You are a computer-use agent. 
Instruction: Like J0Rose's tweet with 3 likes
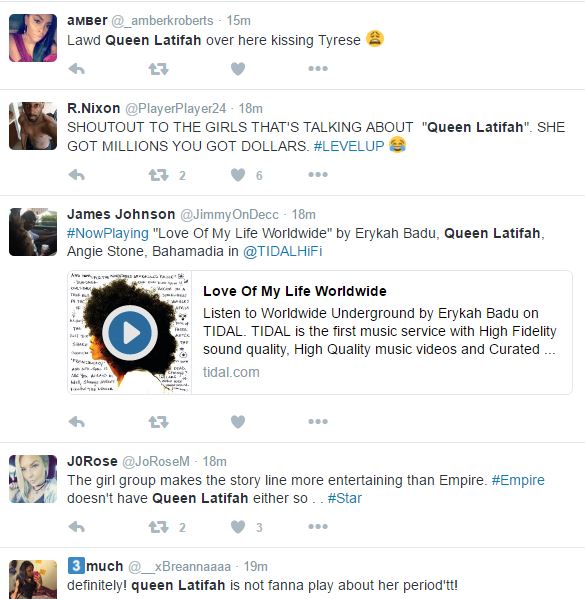tap(238, 527)
